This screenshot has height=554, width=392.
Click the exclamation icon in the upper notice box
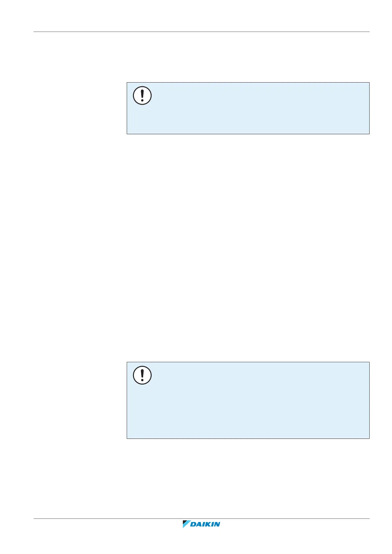coord(142,96)
